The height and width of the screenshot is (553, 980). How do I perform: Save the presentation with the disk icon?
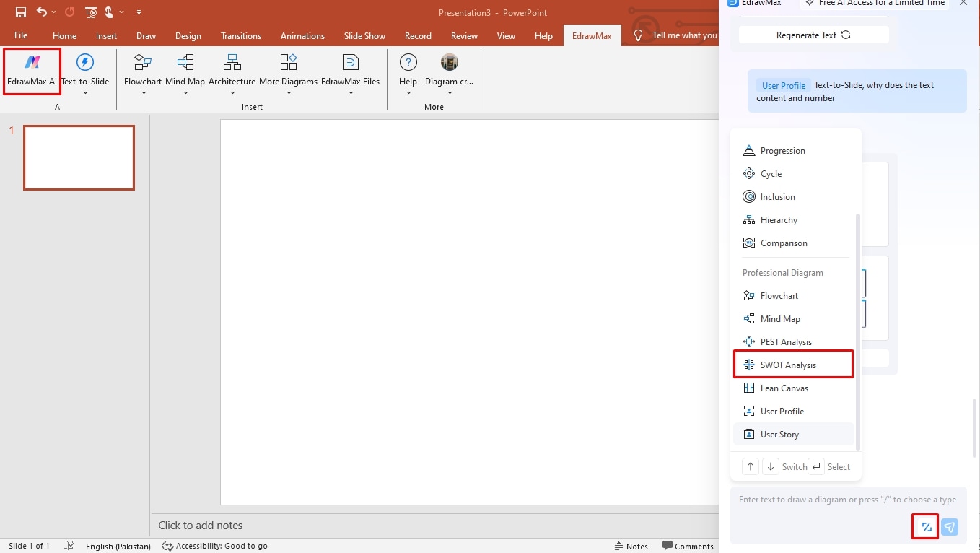tap(21, 12)
